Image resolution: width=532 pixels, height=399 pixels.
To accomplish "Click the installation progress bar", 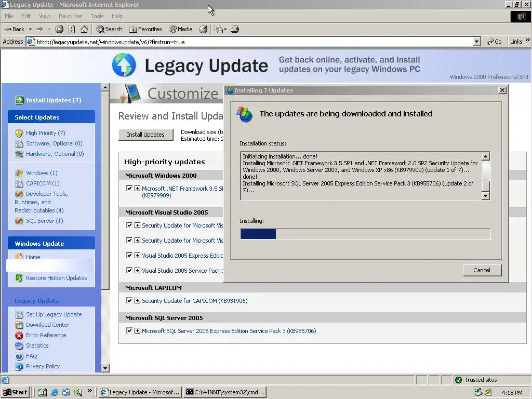I will point(365,234).
